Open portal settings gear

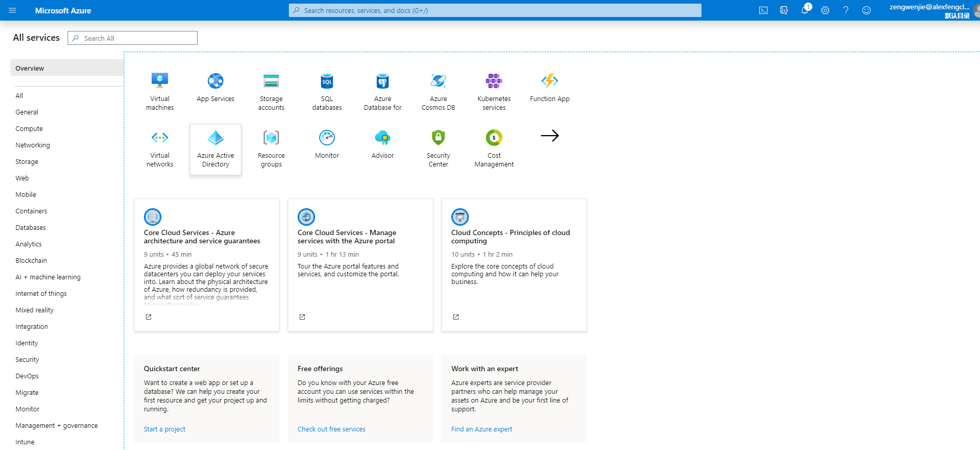[825, 10]
